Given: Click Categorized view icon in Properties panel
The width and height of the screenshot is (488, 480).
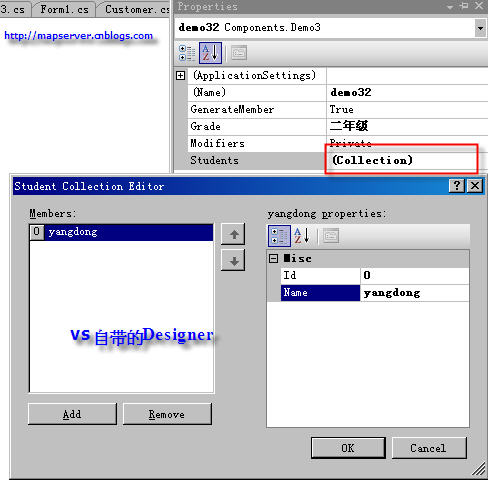Looking at the screenshot, I should point(187,53).
